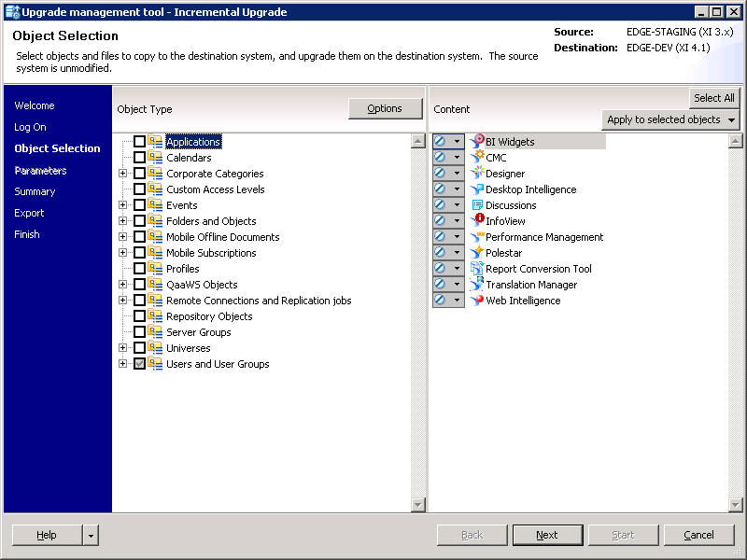Uncheck the Users and User Groups checkbox
The height and width of the screenshot is (560, 747).
(139, 364)
